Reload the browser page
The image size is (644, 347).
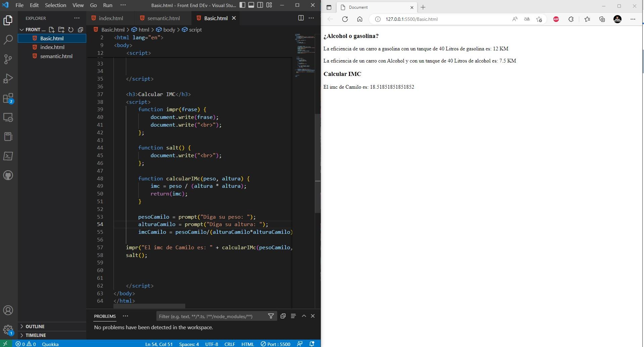(345, 19)
